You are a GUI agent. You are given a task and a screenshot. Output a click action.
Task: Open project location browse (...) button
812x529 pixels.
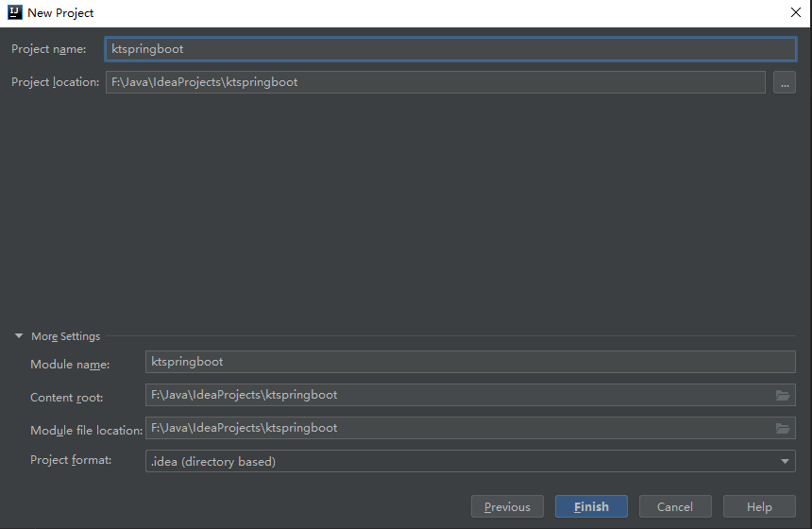tap(785, 82)
